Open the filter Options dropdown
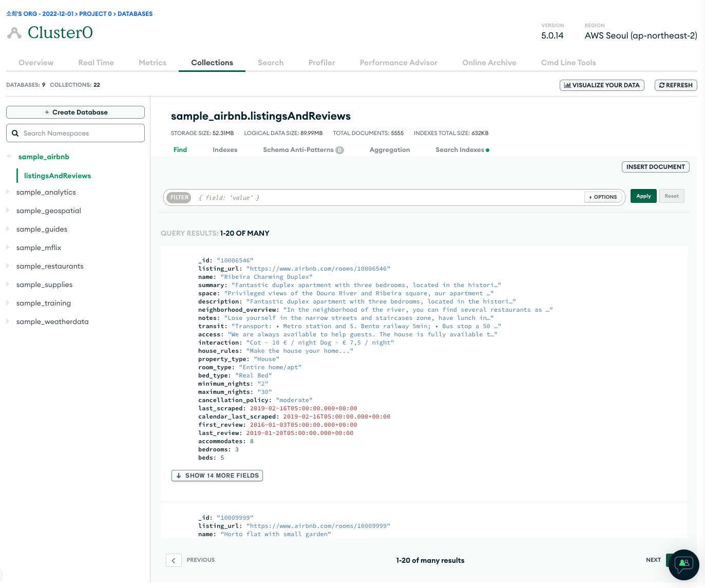 point(603,197)
